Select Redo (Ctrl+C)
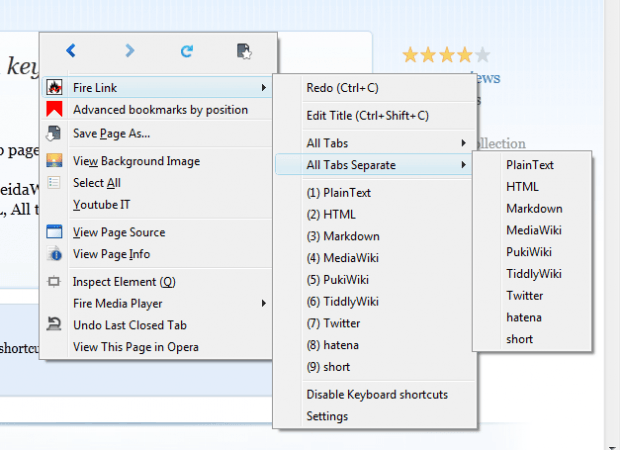Screen dimensions: 620x450 coord(374,88)
